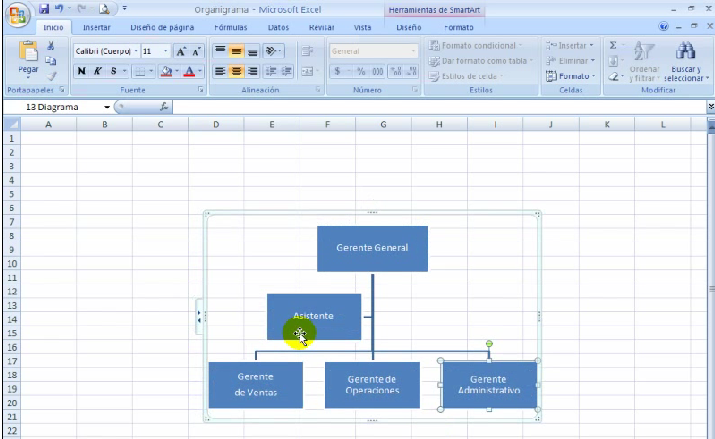Image resolution: width=715 pixels, height=439 pixels.
Task: Toggle italic K formatting
Action: pos(97,71)
